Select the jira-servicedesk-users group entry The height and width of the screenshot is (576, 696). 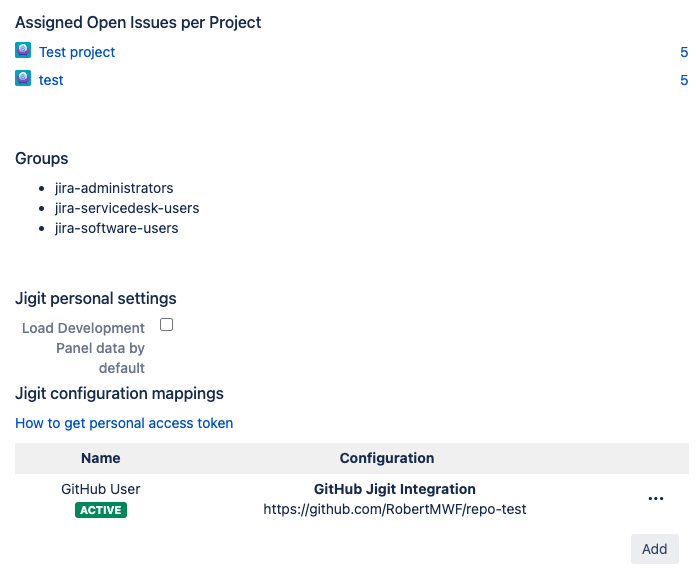coord(127,208)
